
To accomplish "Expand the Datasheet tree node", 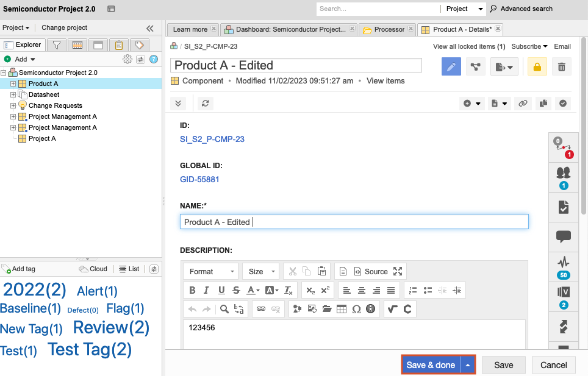I will pyautogui.click(x=13, y=94).
